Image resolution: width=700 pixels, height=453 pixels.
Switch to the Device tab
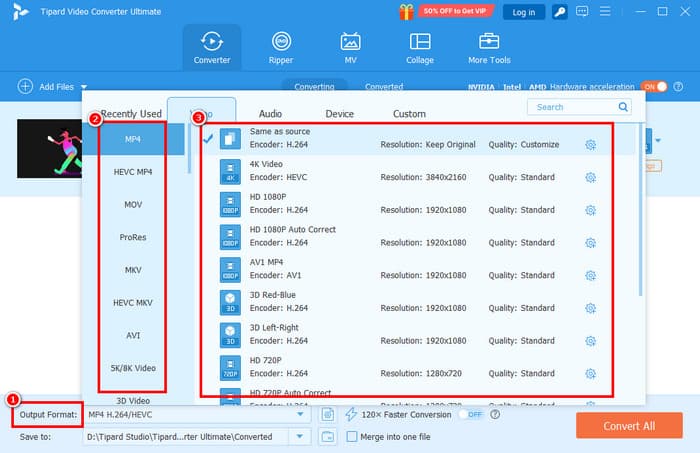339,114
